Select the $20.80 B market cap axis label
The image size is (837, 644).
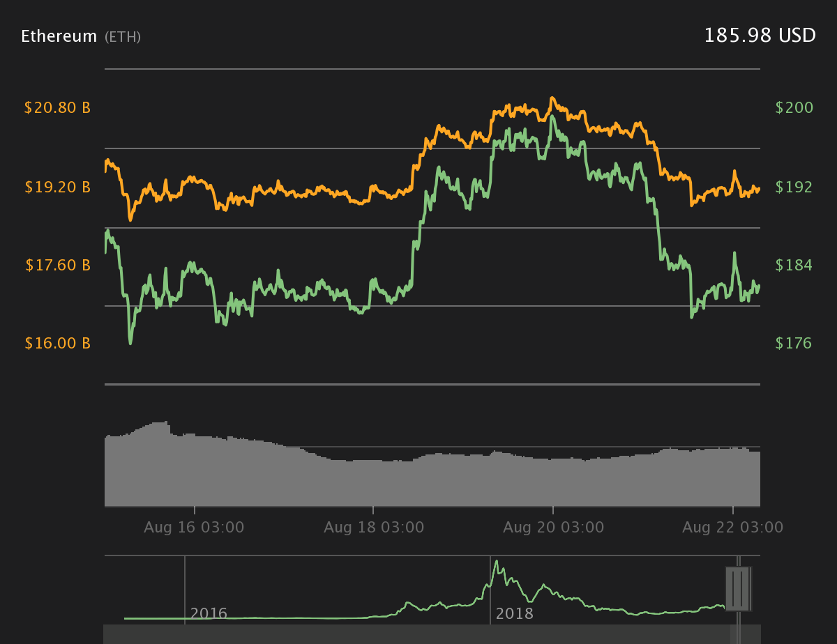click(57, 108)
